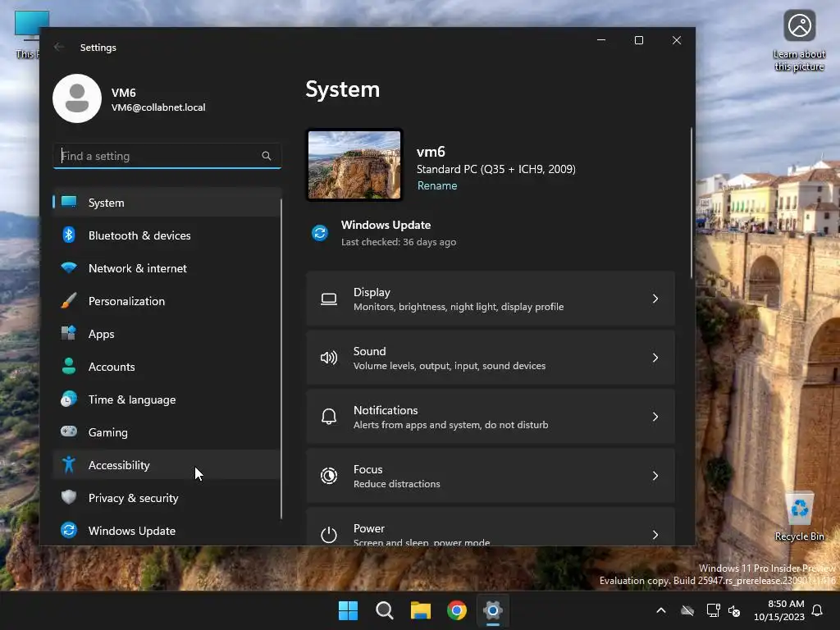Screen dimensions: 840x630
Task: Open taskbar Search
Action: coord(384,610)
